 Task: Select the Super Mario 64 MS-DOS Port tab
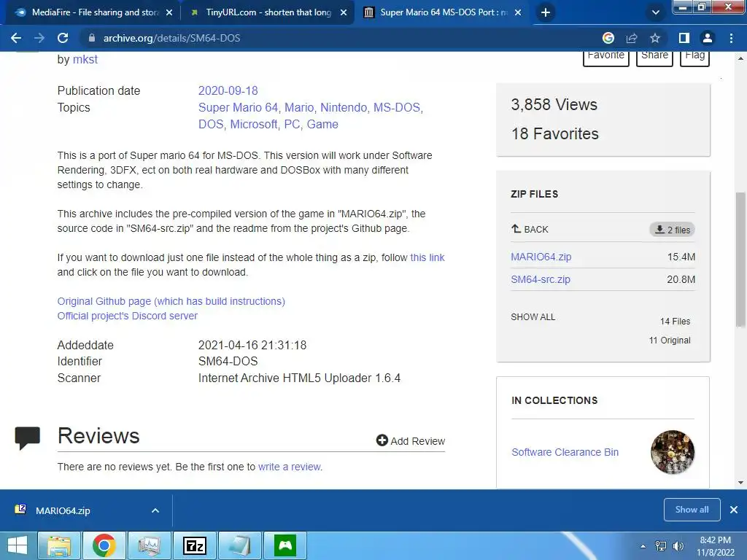tap(441, 12)
